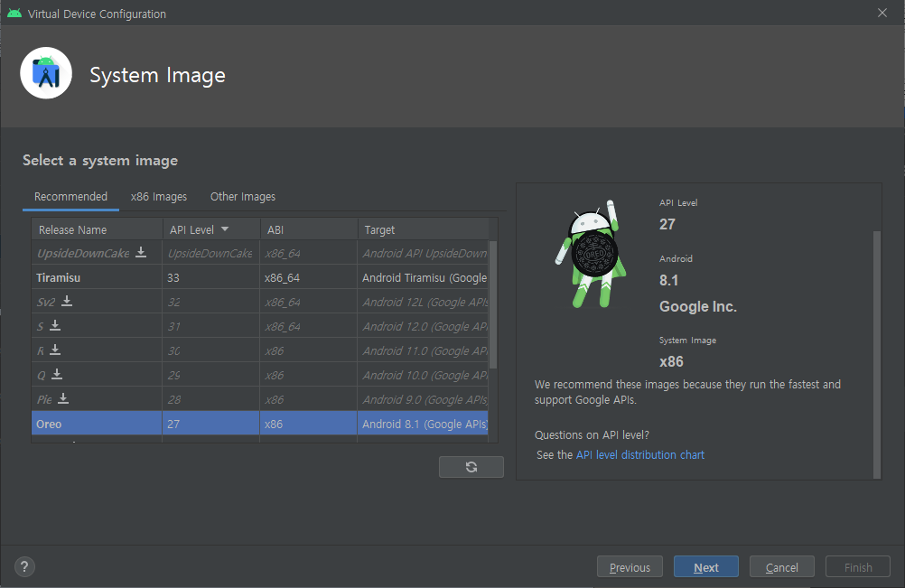This screenshot has height=588, width=905.
Task: Click the details panel vertical scrollbar
Action: 877,354
